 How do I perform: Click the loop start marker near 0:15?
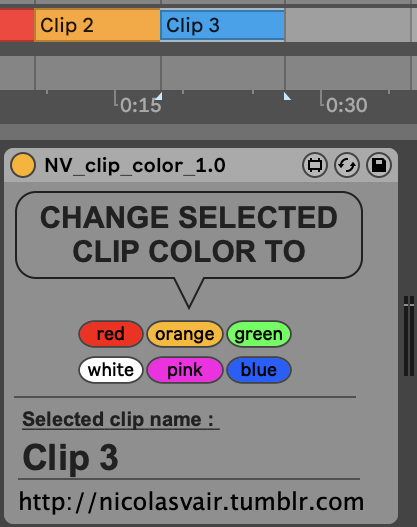coord(159,96)
